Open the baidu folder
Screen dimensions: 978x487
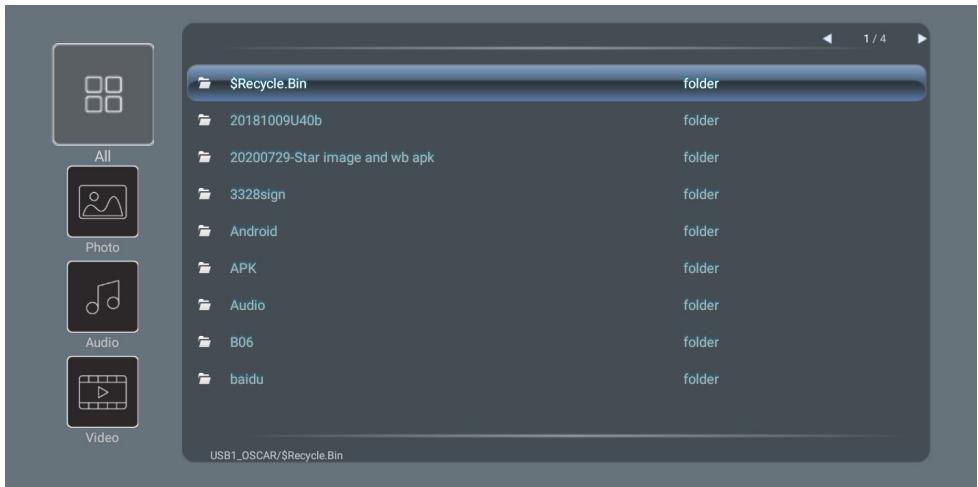(x=556, y=379)
